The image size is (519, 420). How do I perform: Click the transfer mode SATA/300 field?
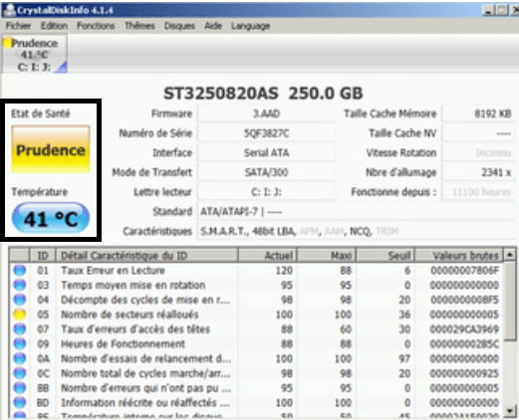(x=266, y=172)
